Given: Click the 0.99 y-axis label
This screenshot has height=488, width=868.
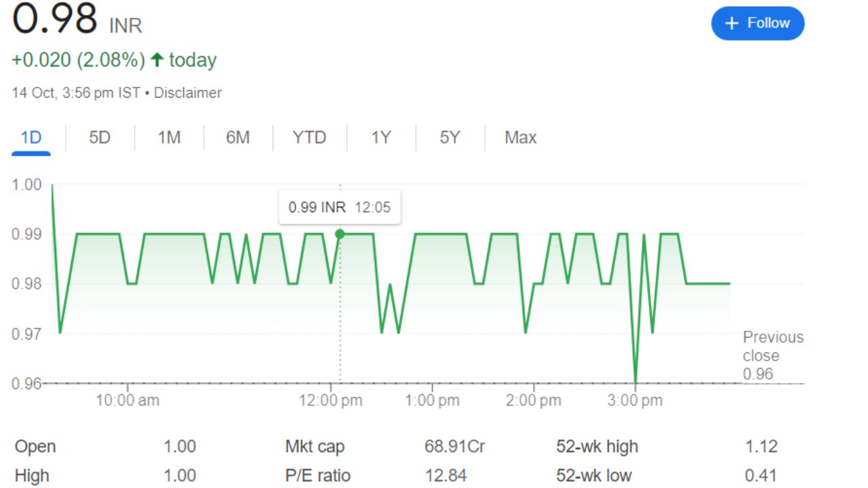Looking at the screenshot, I should 27,234.
